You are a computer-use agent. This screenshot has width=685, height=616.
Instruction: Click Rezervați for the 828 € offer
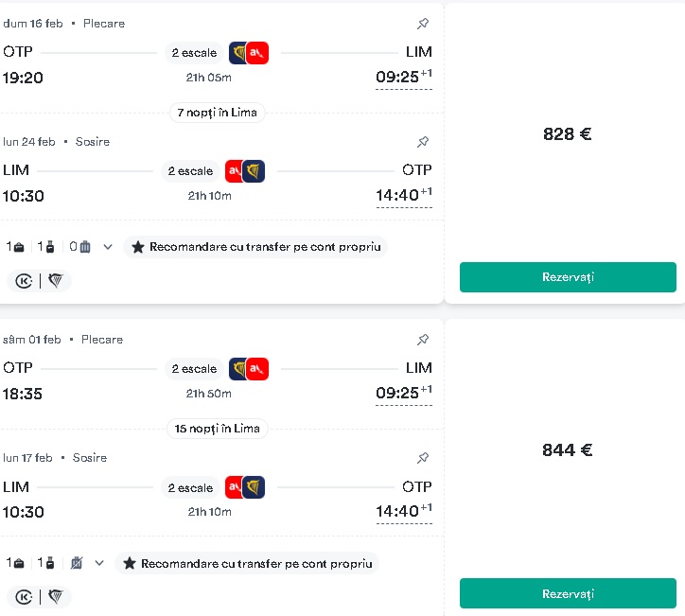coord(568,277)
